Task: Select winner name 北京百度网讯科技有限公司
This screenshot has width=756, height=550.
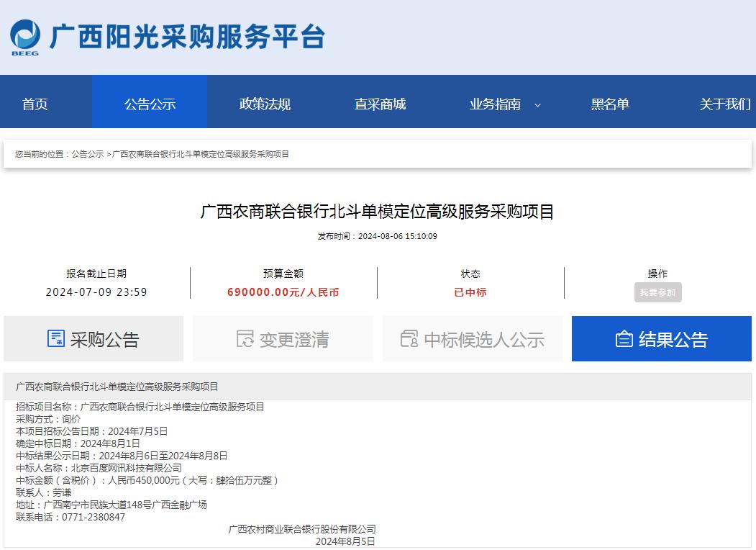Action: coord(127,468)
